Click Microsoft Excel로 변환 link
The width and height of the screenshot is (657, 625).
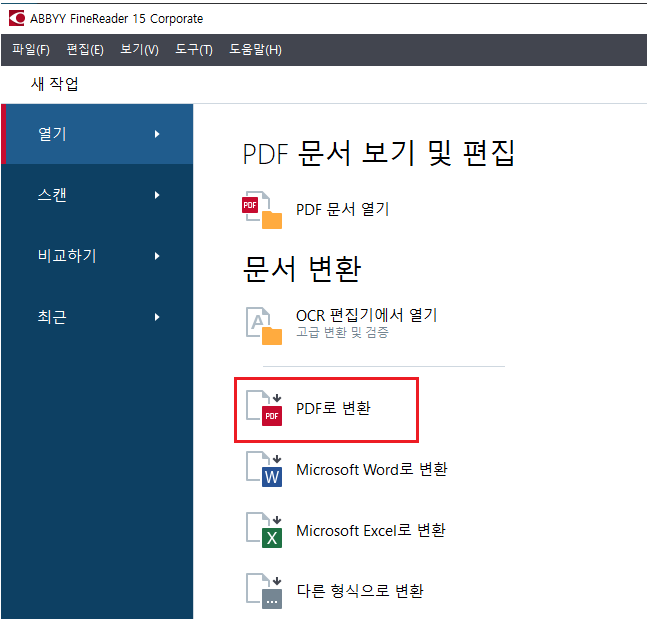coord(371,530)
